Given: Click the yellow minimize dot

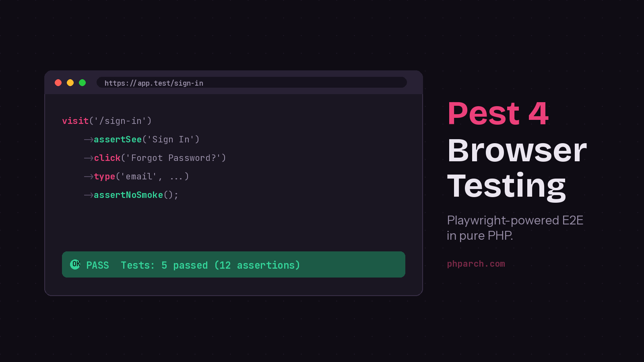Looking at the screenshot, I should pos(70,82).
